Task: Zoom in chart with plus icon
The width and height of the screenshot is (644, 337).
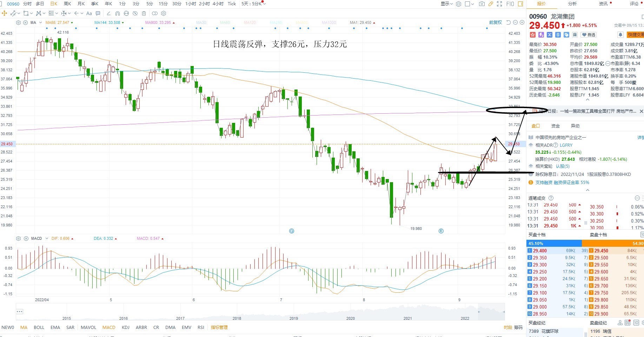Action: click(x=522, y=22)
